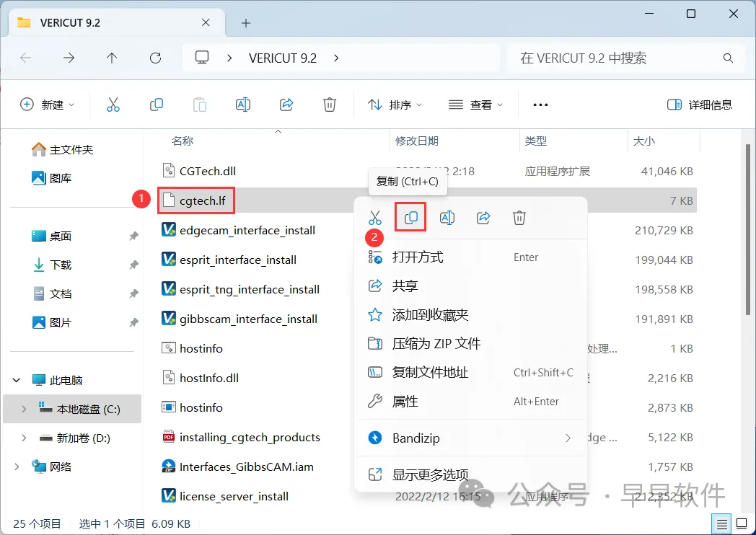Click the Copy icon in the context menu

410,218
